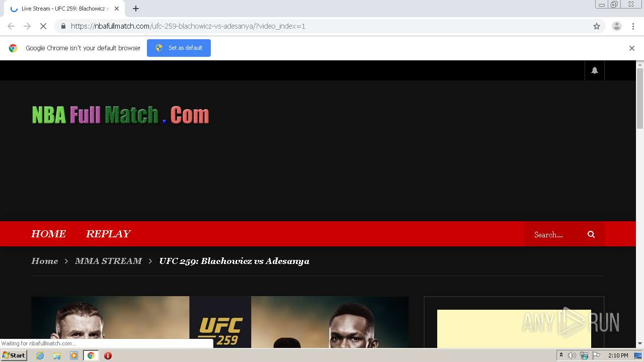Open Windows Explorer folder in taskbar
This screenshot has width=644, height=362.
[x=57, y=355]
